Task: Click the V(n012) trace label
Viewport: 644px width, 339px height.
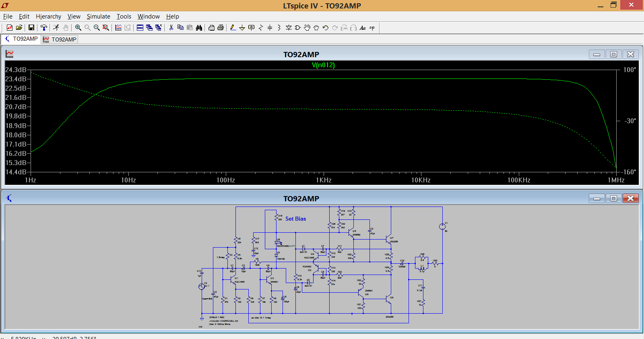Action: point(323,65)
